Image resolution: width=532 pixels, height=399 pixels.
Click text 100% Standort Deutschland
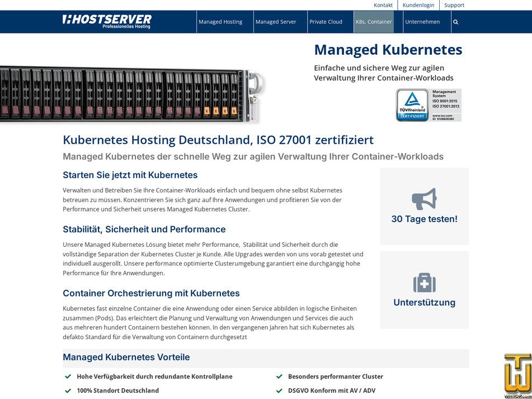(117, 391)
